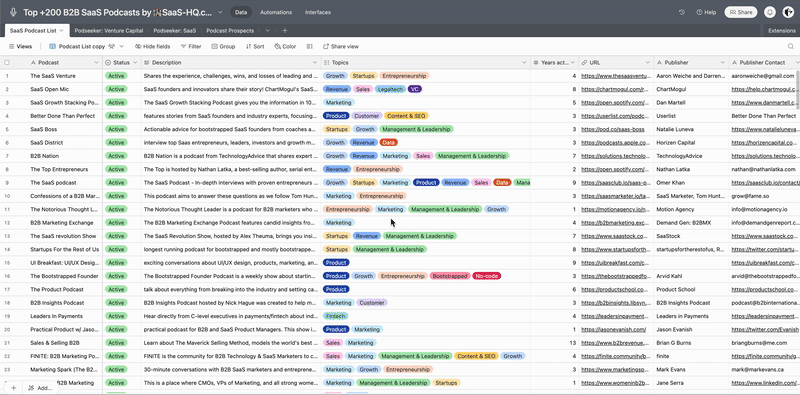Open the chartmogul.com URL in row 2
The width and height of the screenshot is (800, 395).
[616, 89]
